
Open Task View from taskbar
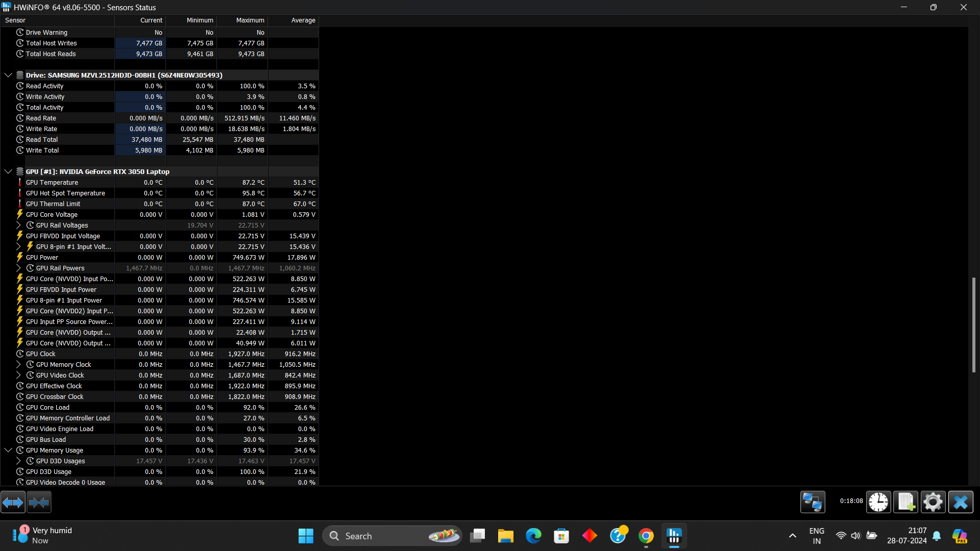click(x=478, y=536)
